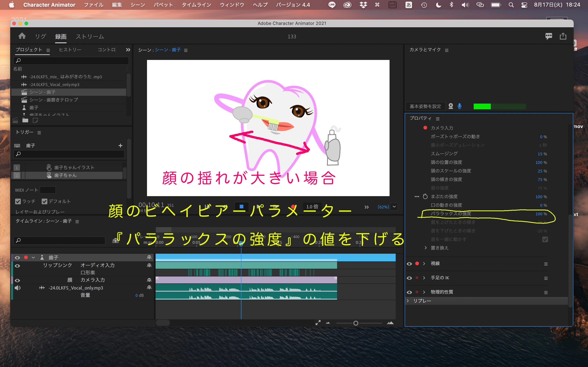Hide the 歯子 puppet track eye icon
The image size is (588, 367).
[17, 258]
